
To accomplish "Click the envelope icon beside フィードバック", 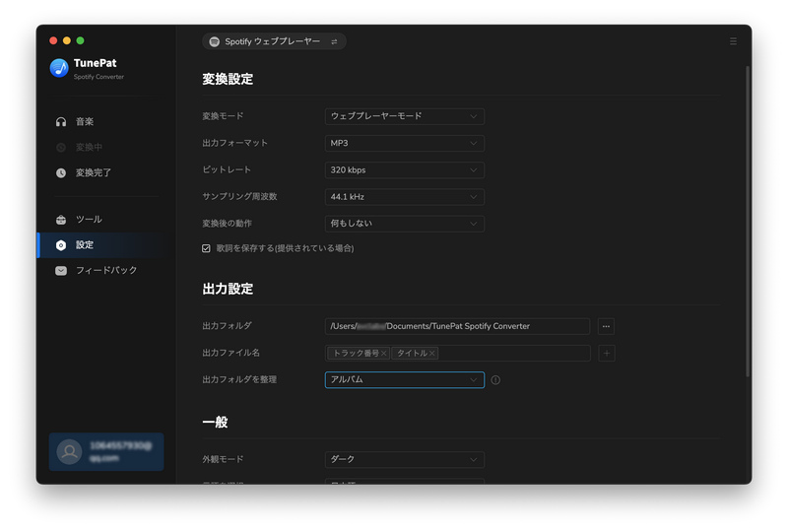I will pyautogui.click(x=61, y=271).
